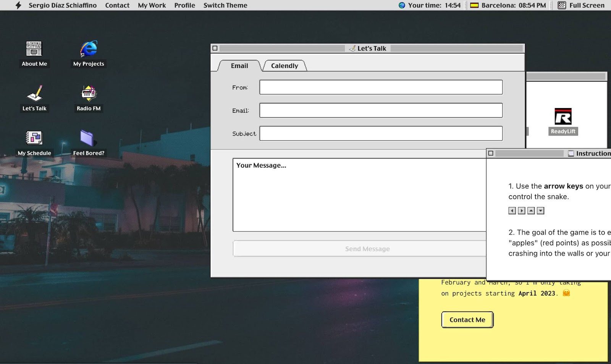611x364 pixels.
Task: Open the Let's Talk desktop icon
Action: pyautogui.click(x=34, y=94)
